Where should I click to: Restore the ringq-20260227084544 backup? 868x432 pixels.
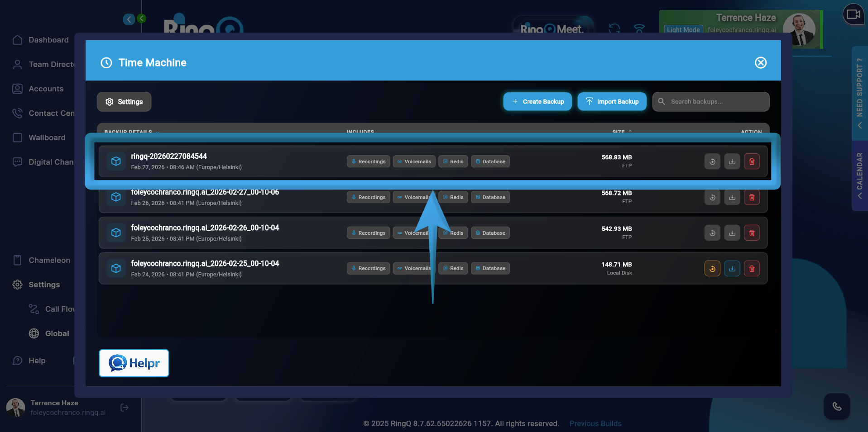pos(712,161)
